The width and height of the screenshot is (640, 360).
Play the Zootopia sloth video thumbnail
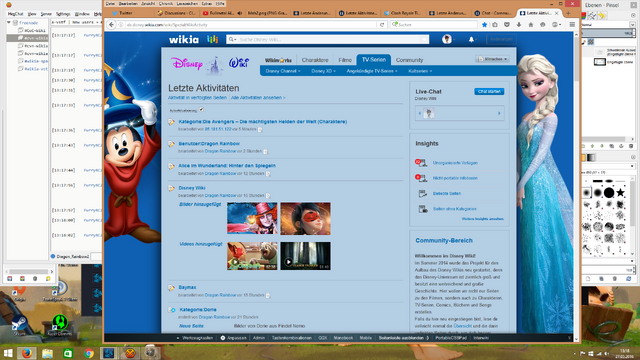pos(252,256)
